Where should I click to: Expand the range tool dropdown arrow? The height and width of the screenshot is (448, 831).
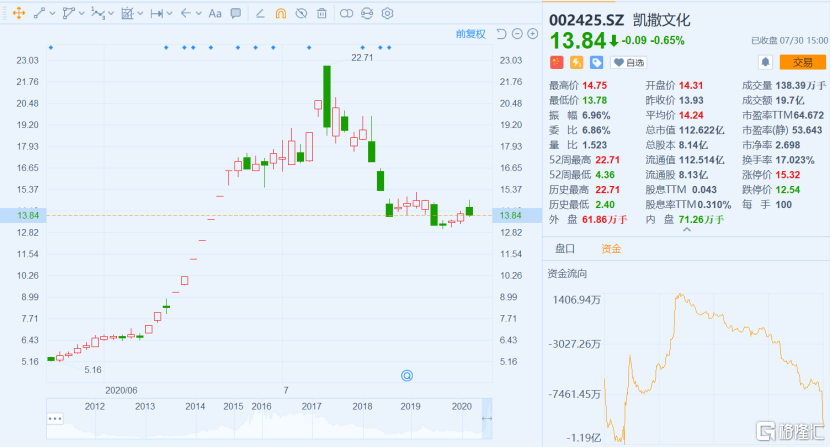(x=170, y=14)
